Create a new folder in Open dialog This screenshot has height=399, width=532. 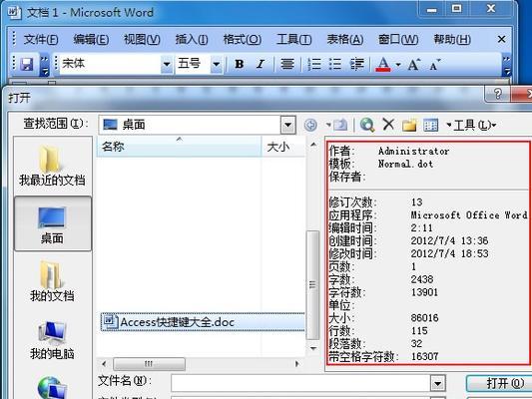pos(409,125)
